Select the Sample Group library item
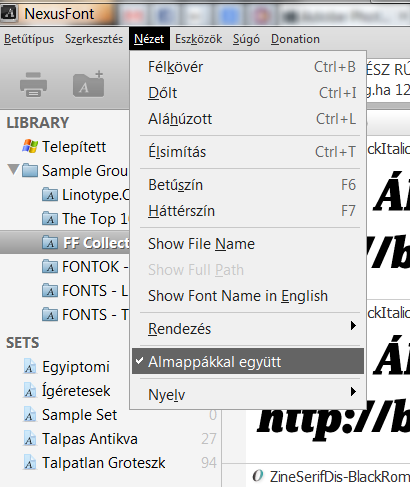This screenshot has width=410, height=487. pos(85,171)
